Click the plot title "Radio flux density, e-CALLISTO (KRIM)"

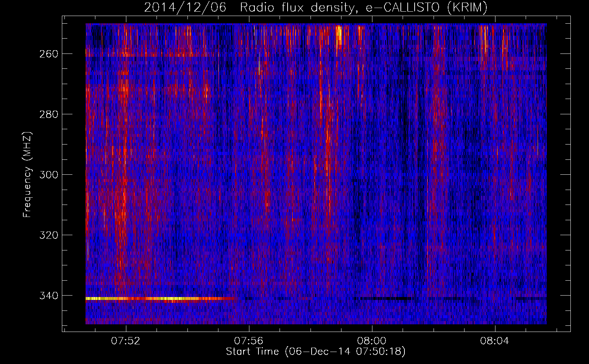[x=363, y=8]
